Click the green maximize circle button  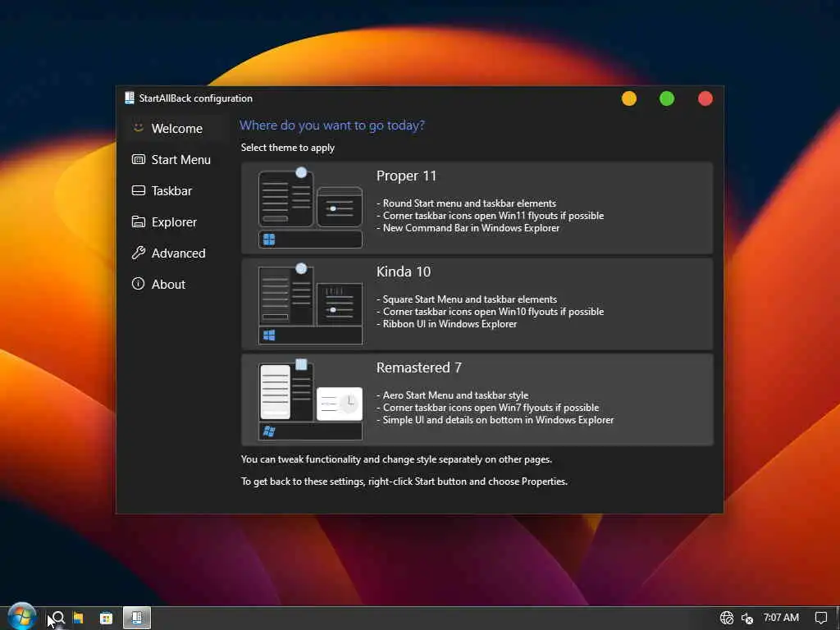pos(667,98)
